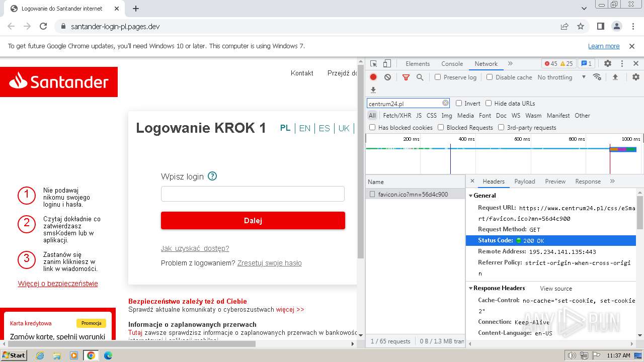
Task: Open the Response tab
Action: click(x=588, y=182)
